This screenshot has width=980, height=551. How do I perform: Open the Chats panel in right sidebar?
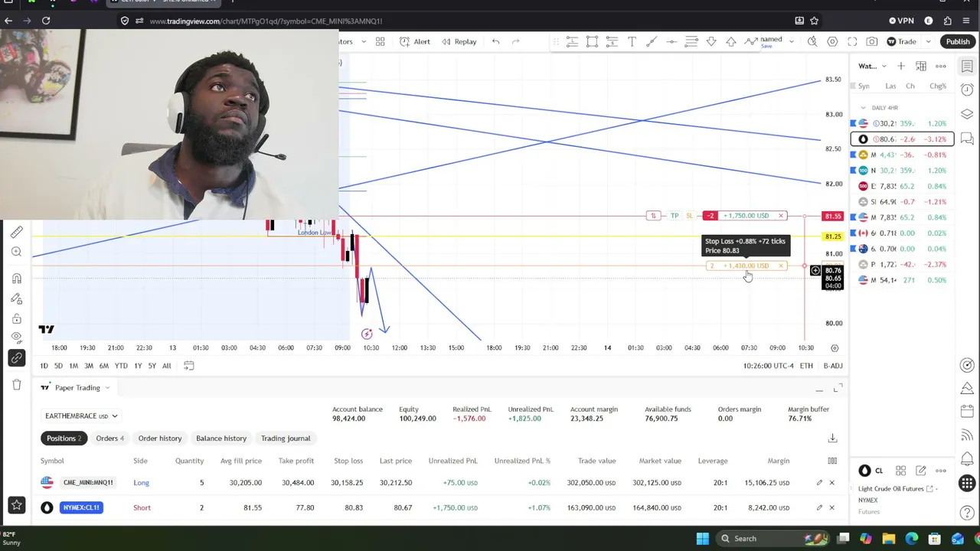[967, 139]
